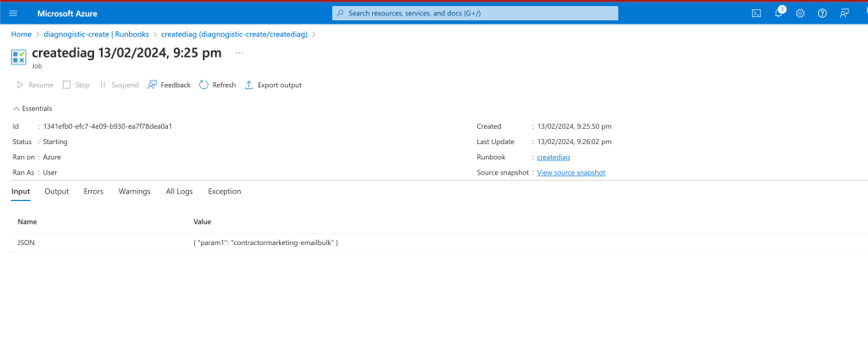Viewport: 868px width, 346px height.
Task: Click the Source snapshot field label
Action: tap(503, 173)
